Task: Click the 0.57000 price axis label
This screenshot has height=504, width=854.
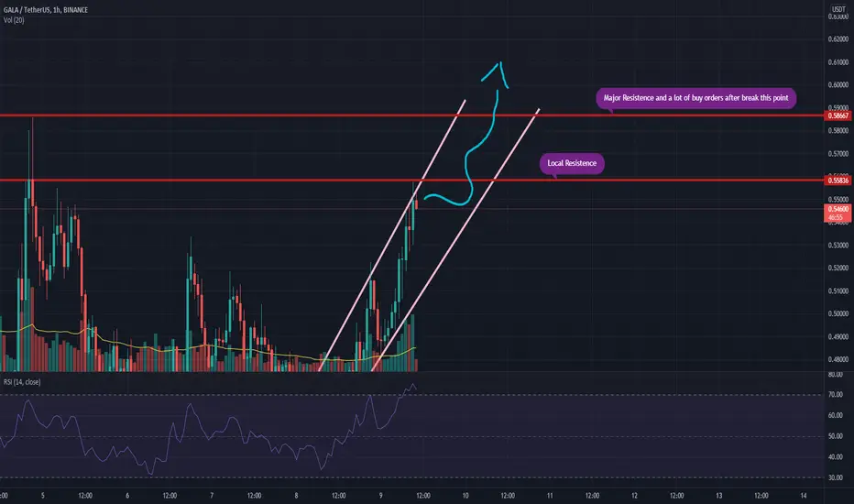Action: click(x=838, y=154)
